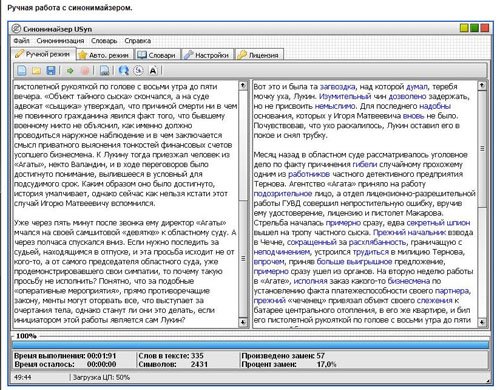The height and width of the screenshot is (390, 500).
Task: Click the USyn application icon in the title bar
Action: coord(16,29)
